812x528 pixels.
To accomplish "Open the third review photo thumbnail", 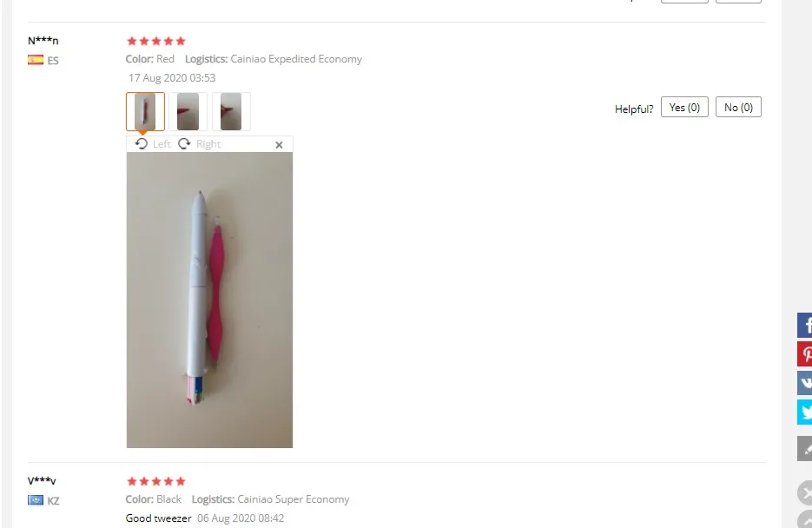I will [231, 111].
